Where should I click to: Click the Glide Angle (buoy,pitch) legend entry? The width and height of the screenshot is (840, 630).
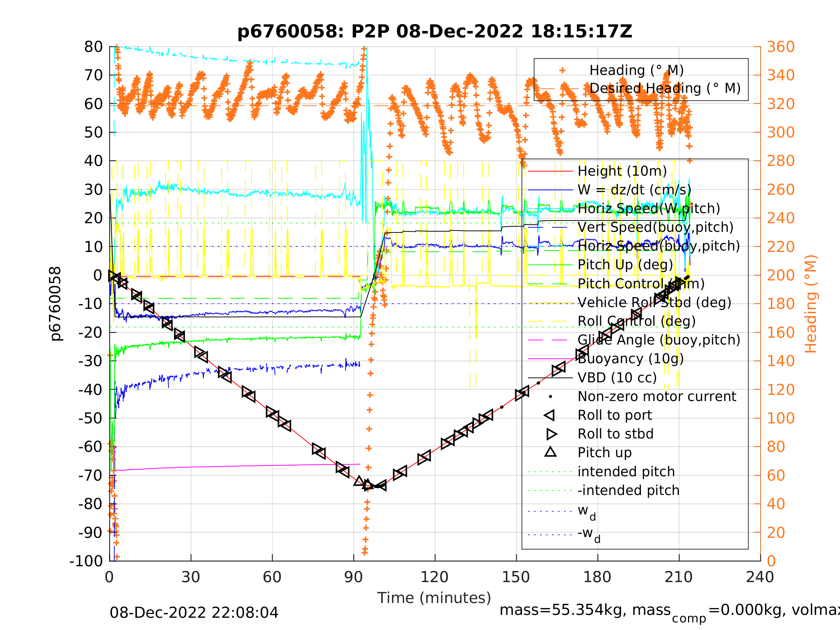(x=659, y=340)
